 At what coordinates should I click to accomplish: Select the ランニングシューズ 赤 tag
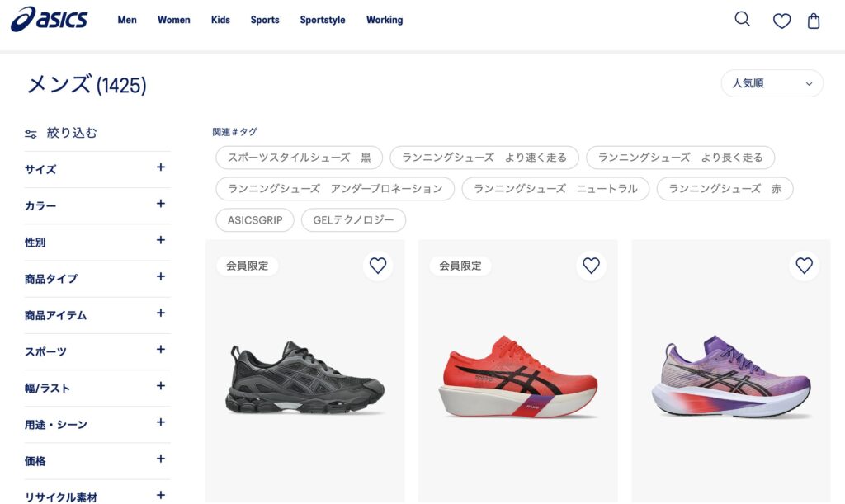pos(725,189)
